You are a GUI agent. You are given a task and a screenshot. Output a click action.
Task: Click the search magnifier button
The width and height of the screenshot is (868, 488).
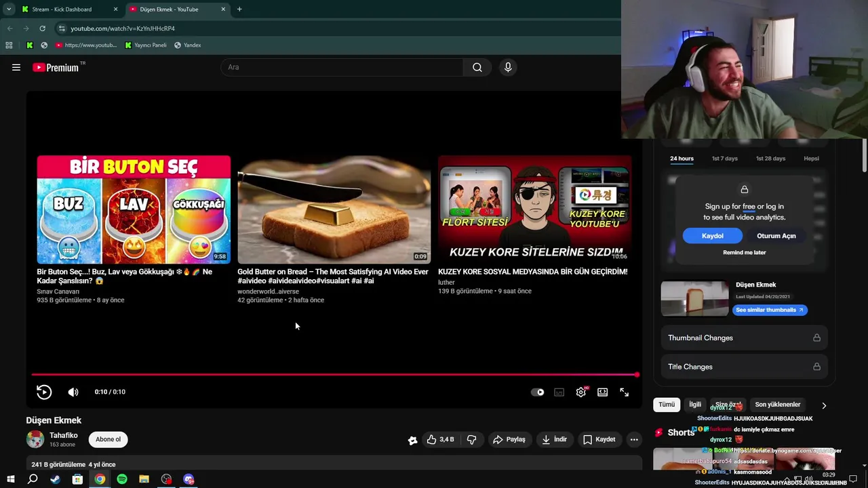(477, 67)
